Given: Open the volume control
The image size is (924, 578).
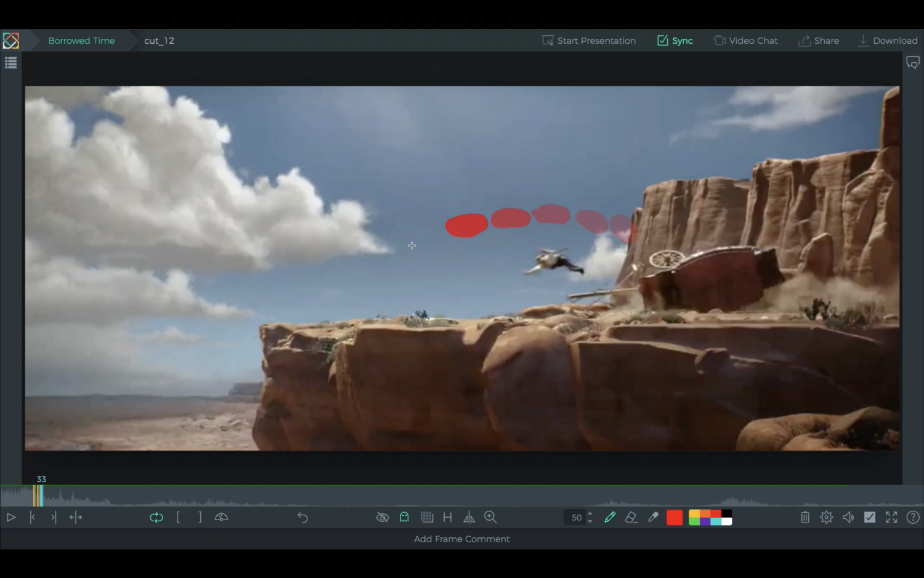Looking at the screenshot, I should tap(848, 517).
